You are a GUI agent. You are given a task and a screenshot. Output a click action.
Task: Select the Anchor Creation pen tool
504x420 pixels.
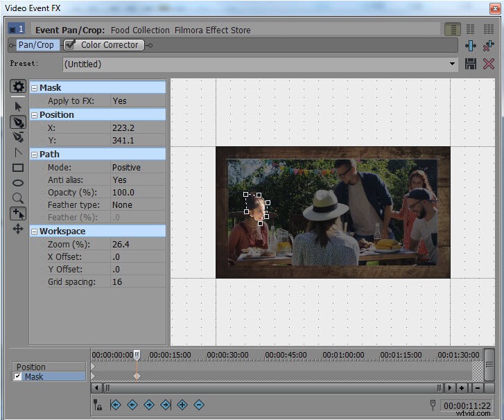[18, 123]
